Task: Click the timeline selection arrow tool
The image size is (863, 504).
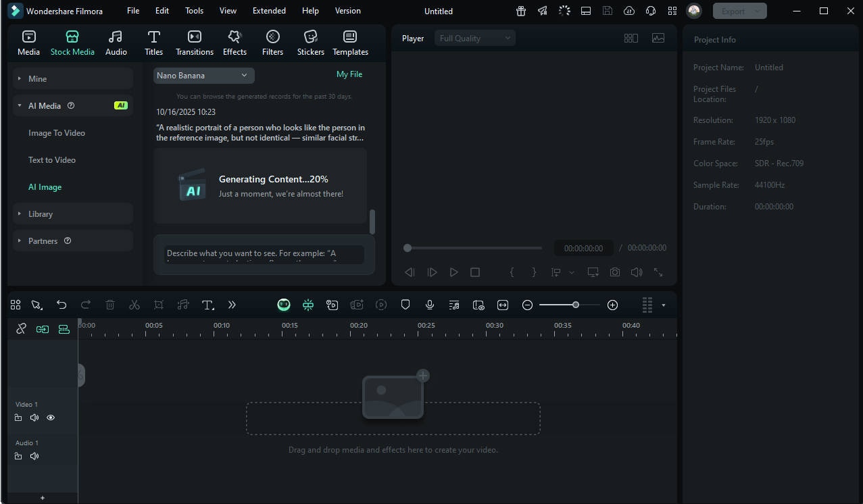Action: click(37, 305)
